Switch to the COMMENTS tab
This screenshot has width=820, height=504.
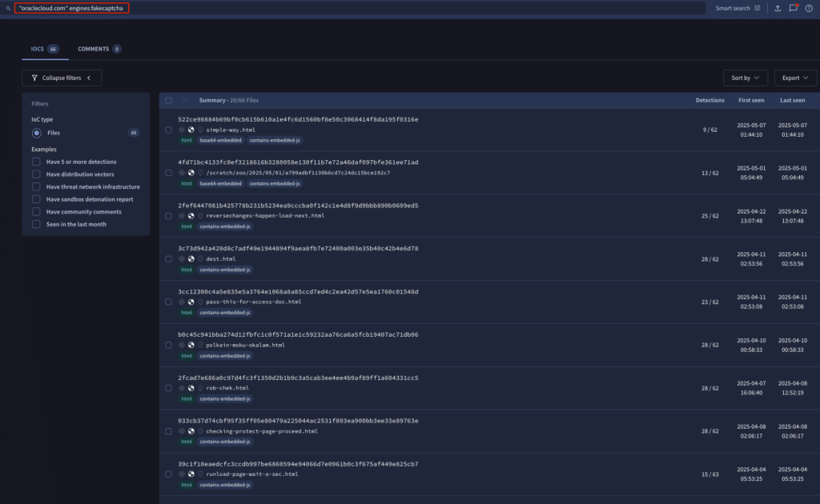(93, 49)
